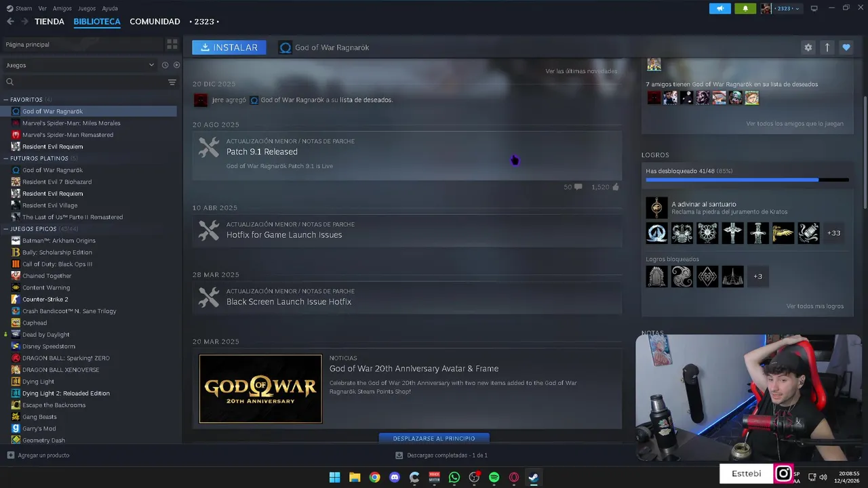Open game settings gear icon
The width and height of the screenshot is (868, 488).
tap(808, 47)
